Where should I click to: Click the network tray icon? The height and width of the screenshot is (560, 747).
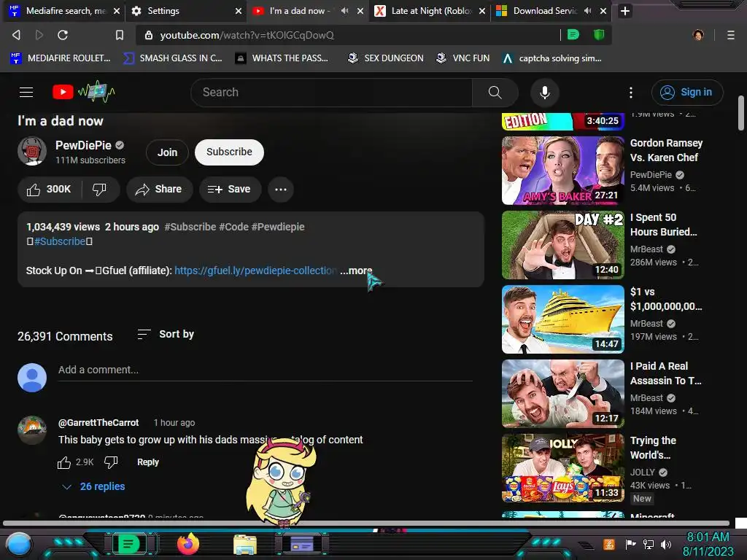[649, 544]
